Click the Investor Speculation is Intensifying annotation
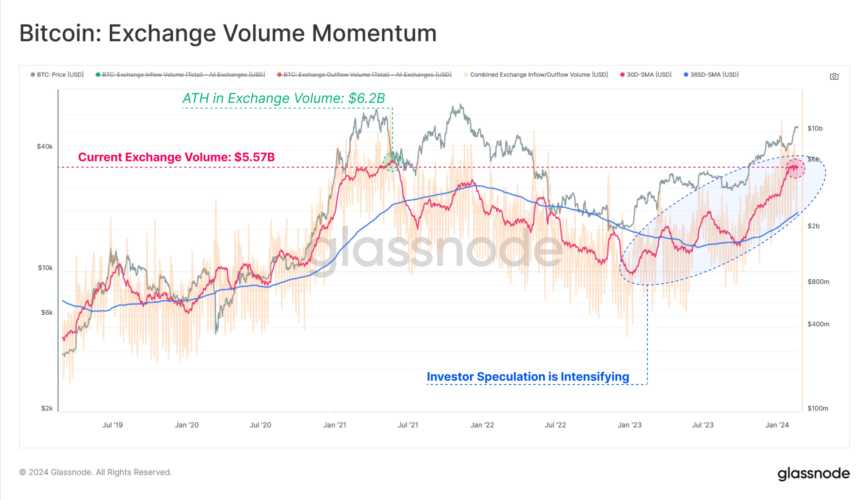Image resolution: width=868 pixels, height=500 pixels. tap(528, 377)
